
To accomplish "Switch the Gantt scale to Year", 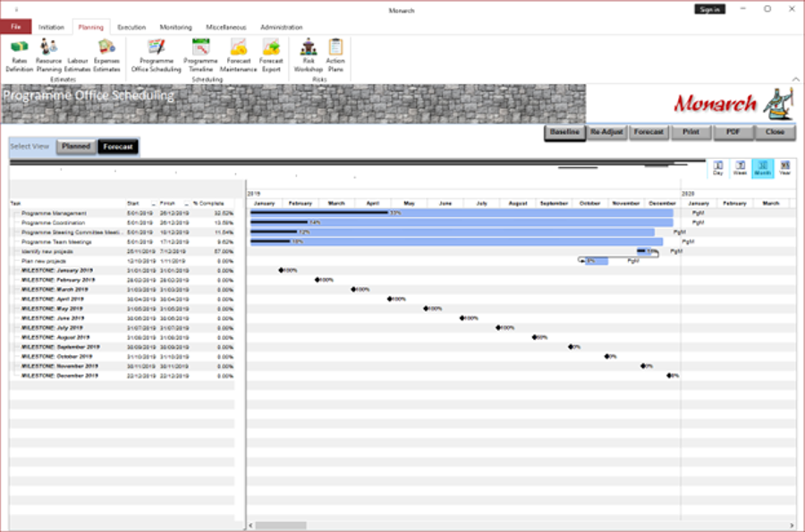I will coord(785,168).
